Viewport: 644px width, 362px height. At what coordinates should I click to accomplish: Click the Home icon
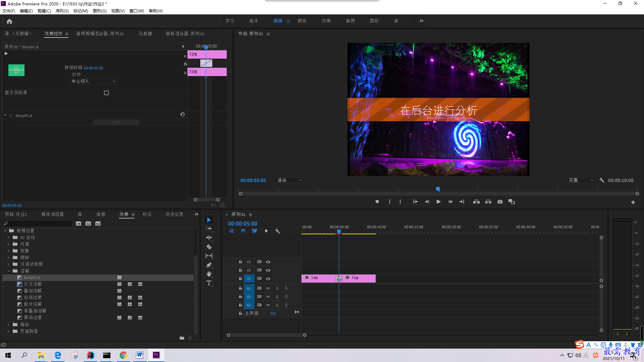tap(9, 21)
